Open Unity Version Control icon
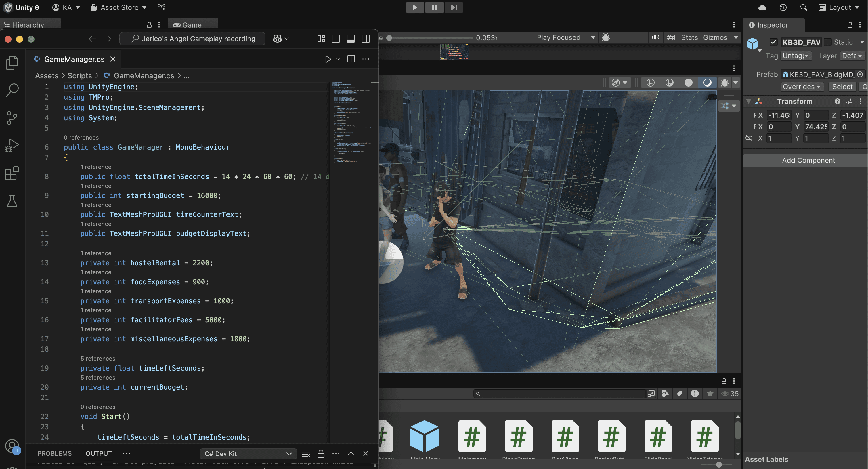This screenshot has width=868, height=469. point(162,7)
